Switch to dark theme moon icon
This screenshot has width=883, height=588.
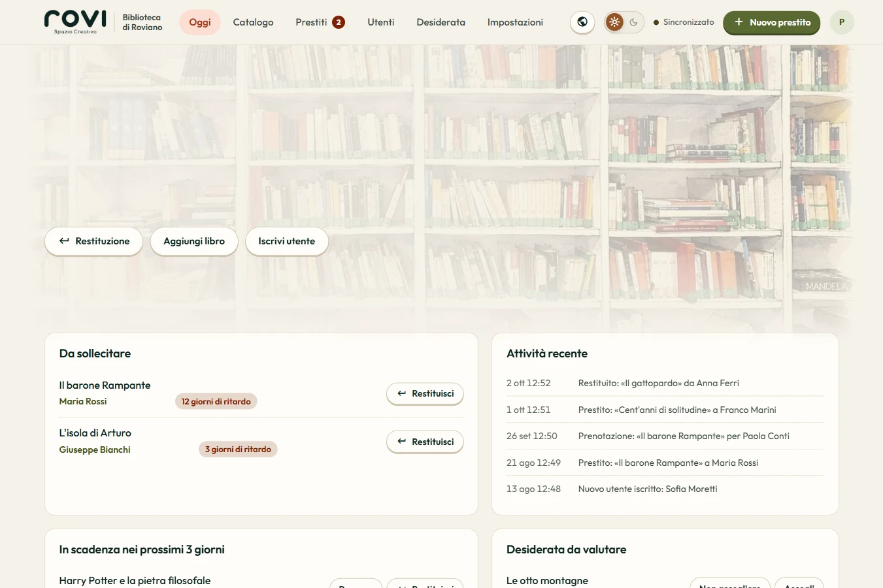click(633, 22)
